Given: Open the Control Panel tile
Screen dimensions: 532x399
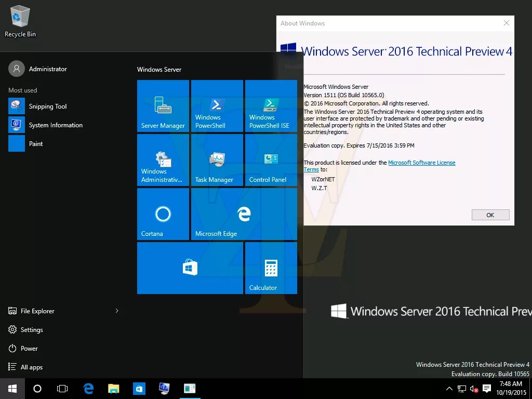Looking at the screenshot, I should pyautogui.click(x=270, y=159).
